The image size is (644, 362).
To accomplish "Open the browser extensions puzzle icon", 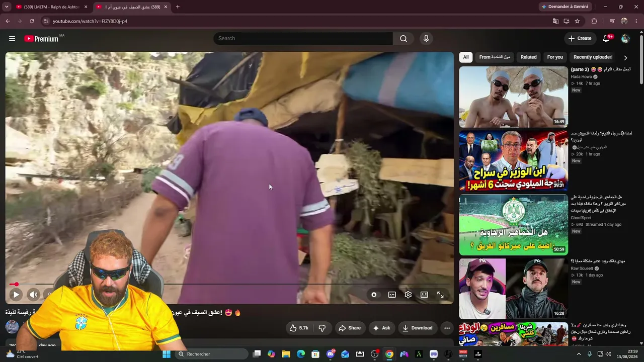I will [x=594, y=21].
